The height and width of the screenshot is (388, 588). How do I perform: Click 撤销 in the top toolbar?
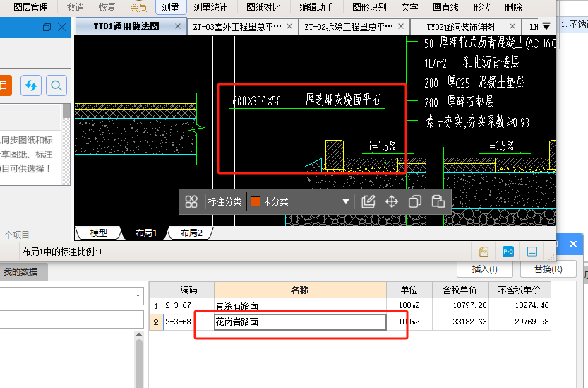pos(75,7)
